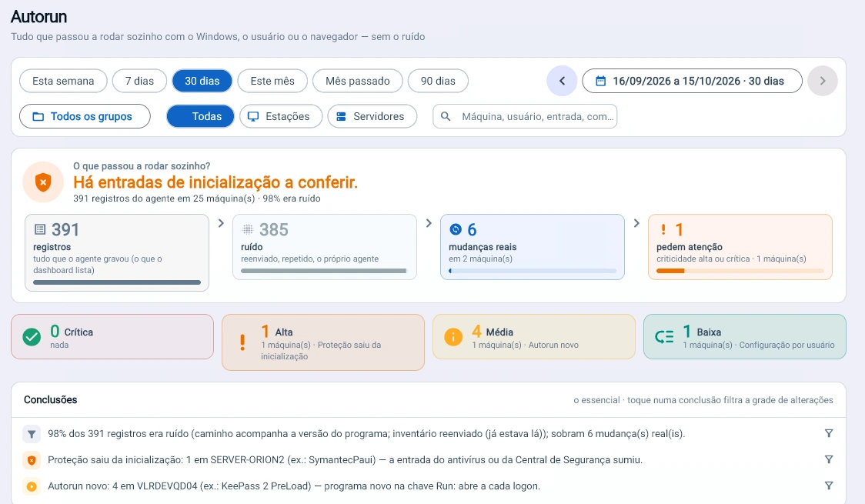This screenshot has height=504, width=865.
Task: Open the '1 pedem atenção' card
Action: [x=740, y=247]
